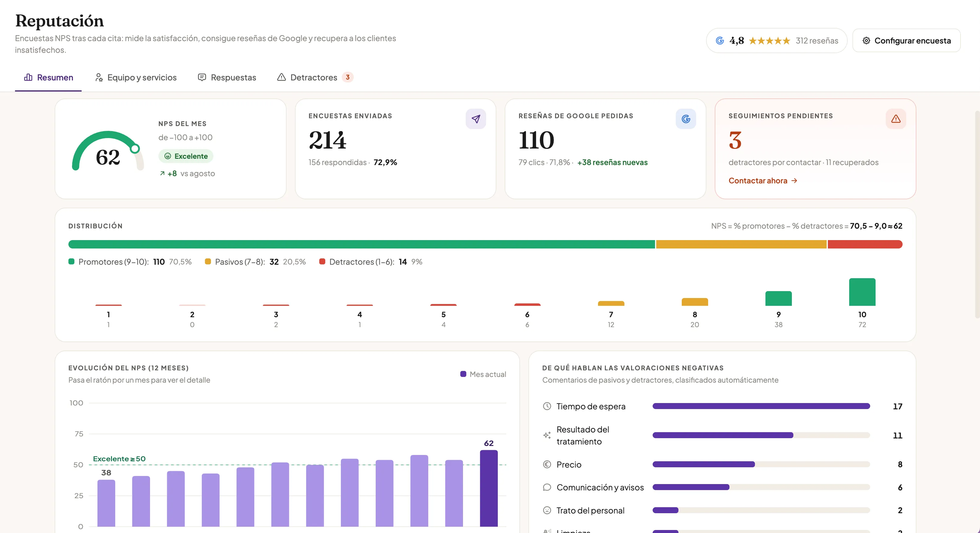
Task: Click the paper plane icon in Encuestas enviadas
Action: tap(476, 119)
